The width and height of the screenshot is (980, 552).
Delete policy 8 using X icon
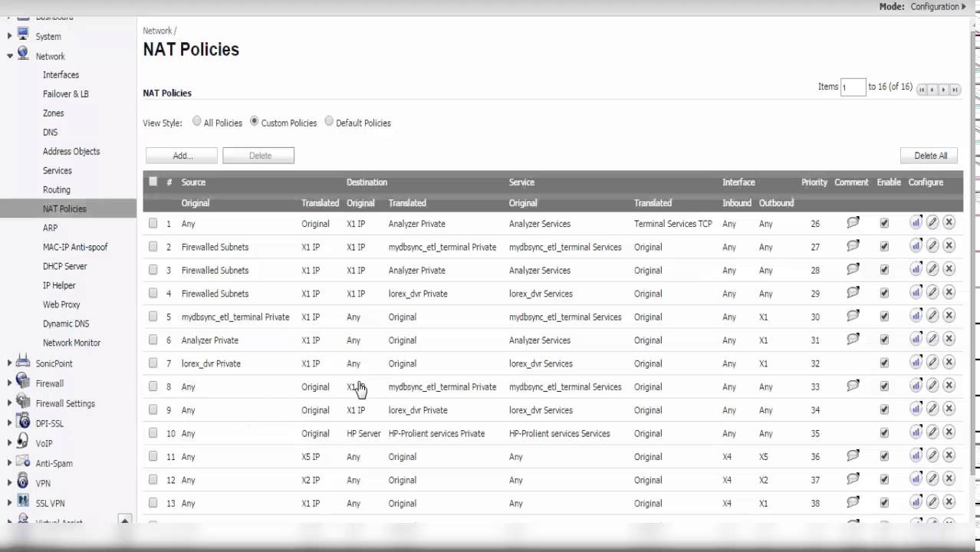(949, 386)
